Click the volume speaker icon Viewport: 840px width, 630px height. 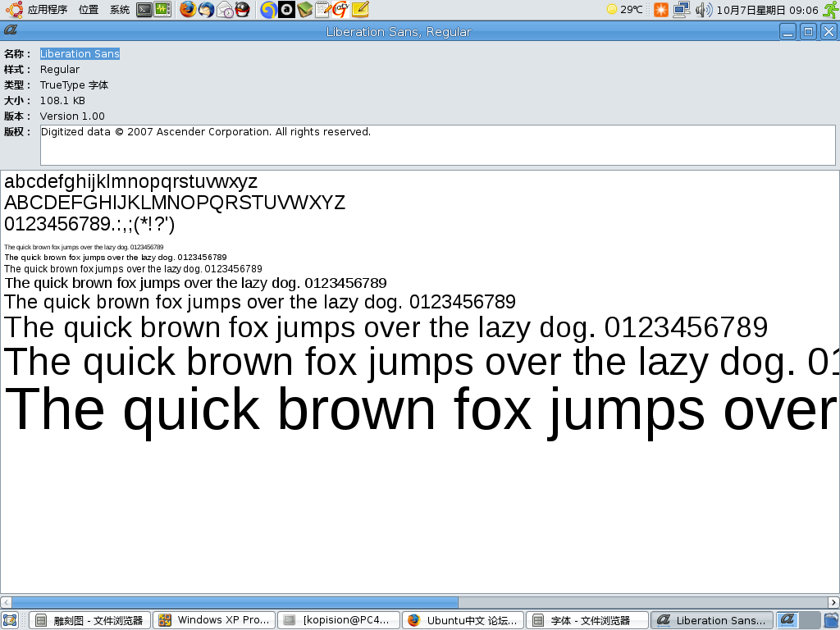tap(703, 10)
